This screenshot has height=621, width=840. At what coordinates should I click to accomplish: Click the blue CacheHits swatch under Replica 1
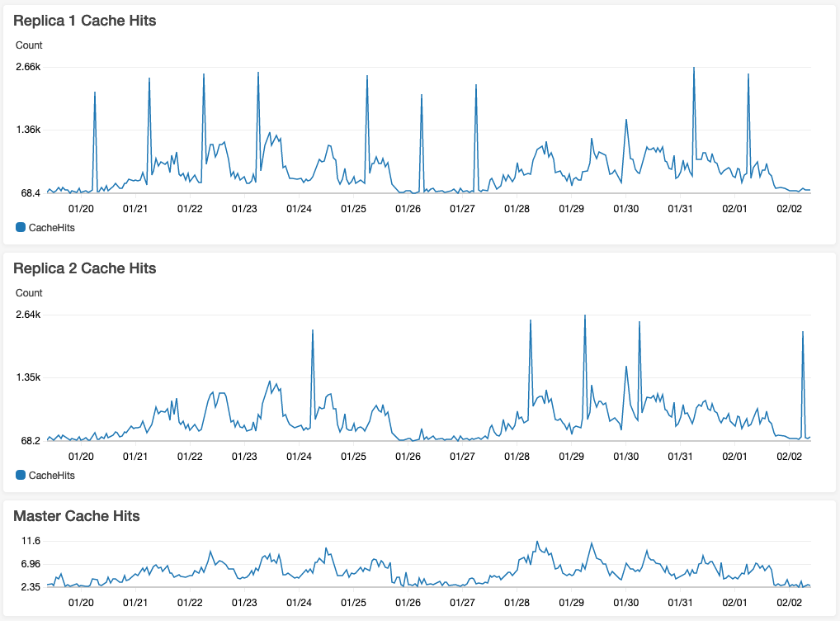(x=21, y=227)
